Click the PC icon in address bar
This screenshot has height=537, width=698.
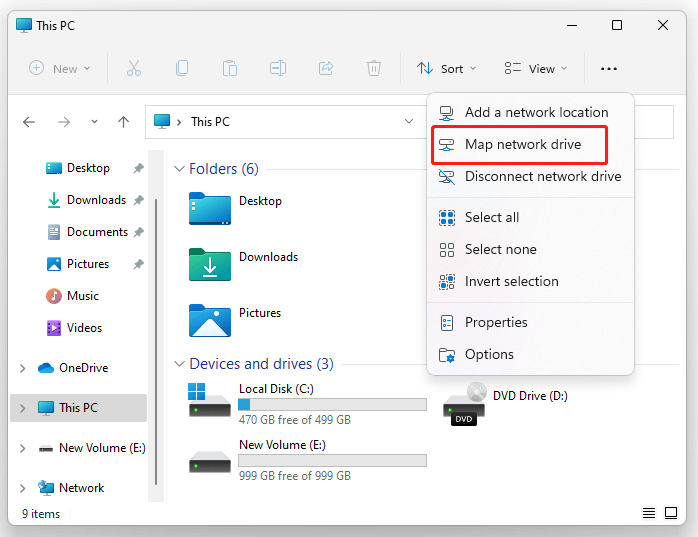tap(162, 122)
